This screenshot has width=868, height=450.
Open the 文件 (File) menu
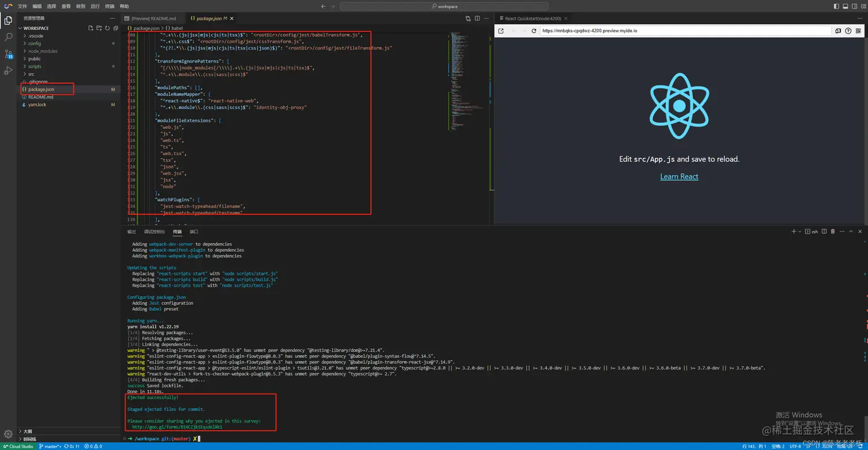[x=22, y=6]
